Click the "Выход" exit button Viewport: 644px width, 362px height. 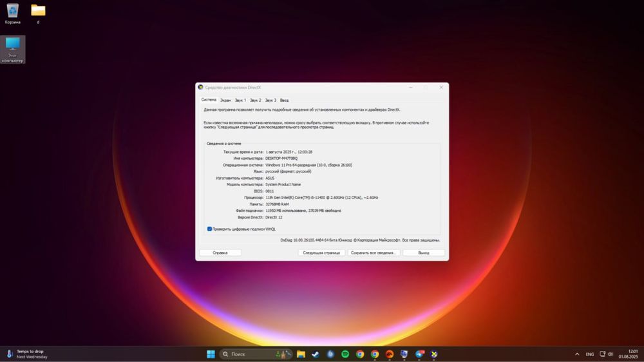pos(424,252)
